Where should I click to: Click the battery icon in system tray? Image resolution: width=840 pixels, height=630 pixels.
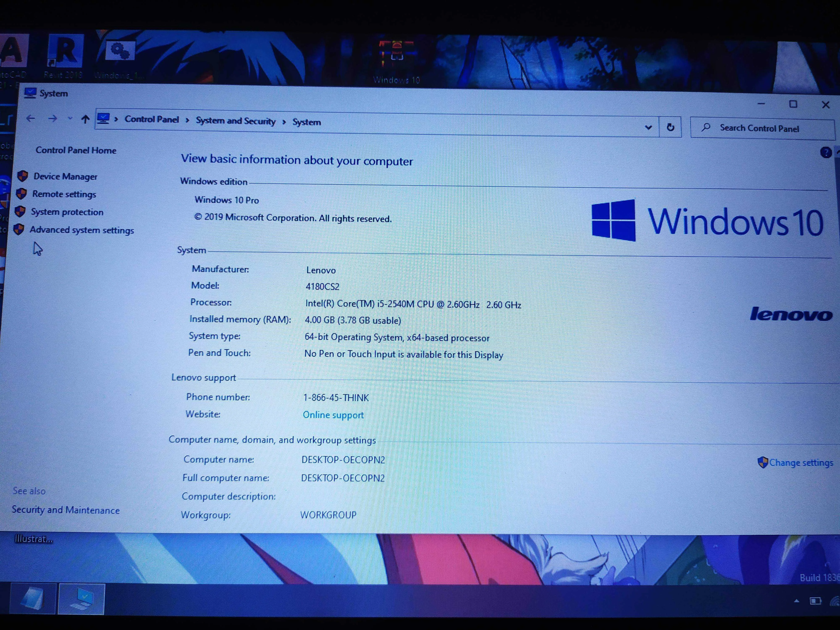coord(815,601)
